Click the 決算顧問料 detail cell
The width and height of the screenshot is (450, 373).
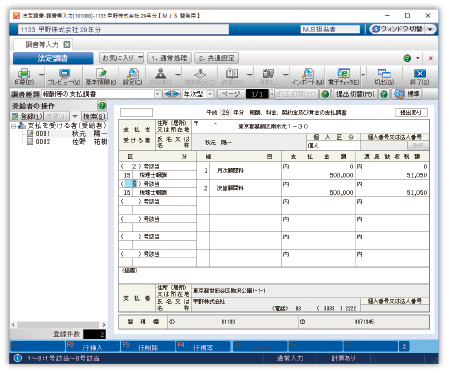click(x=245, y=188)
